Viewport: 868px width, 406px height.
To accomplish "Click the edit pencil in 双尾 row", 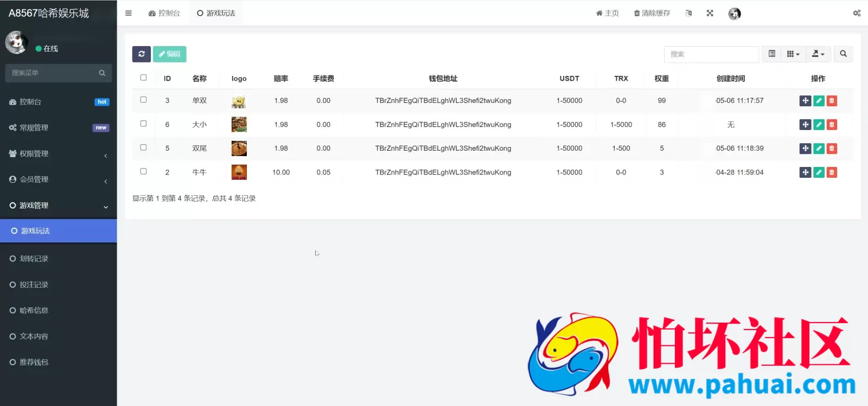I will [819, 149].
